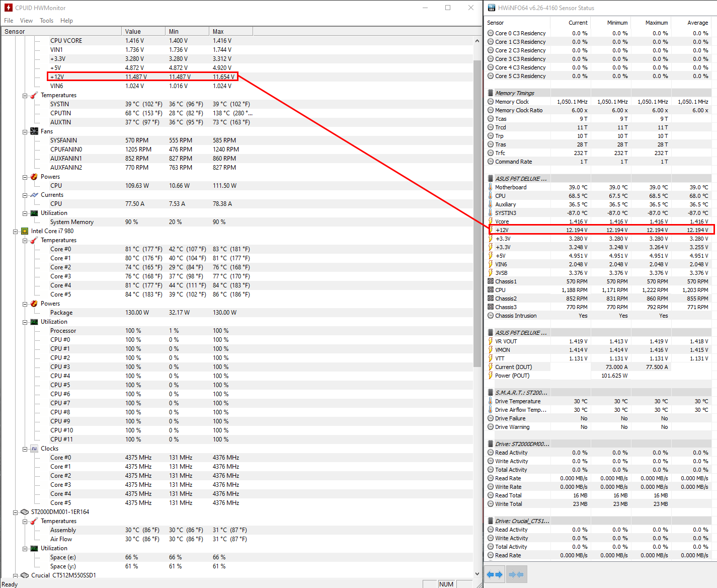717x588 pixels.
Task: Click the Maximum column header in HWiNFO
Action: pyautogui.click(x=651, y=23)
